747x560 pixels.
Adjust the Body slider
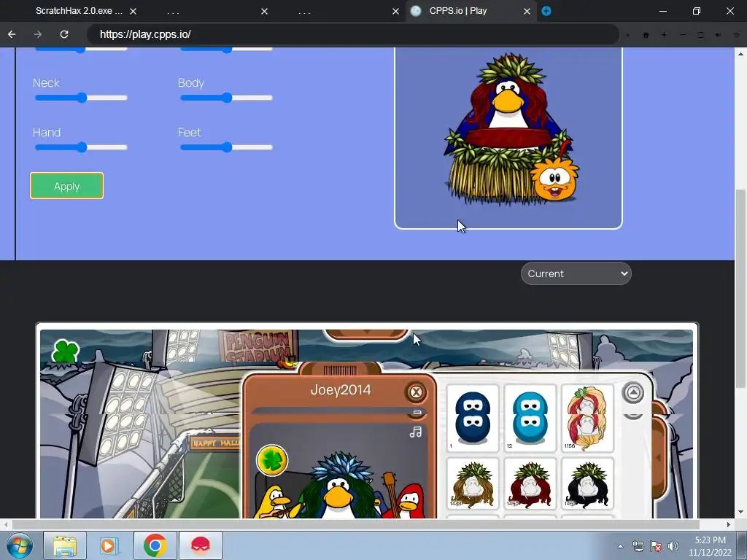tap(227, 98)
